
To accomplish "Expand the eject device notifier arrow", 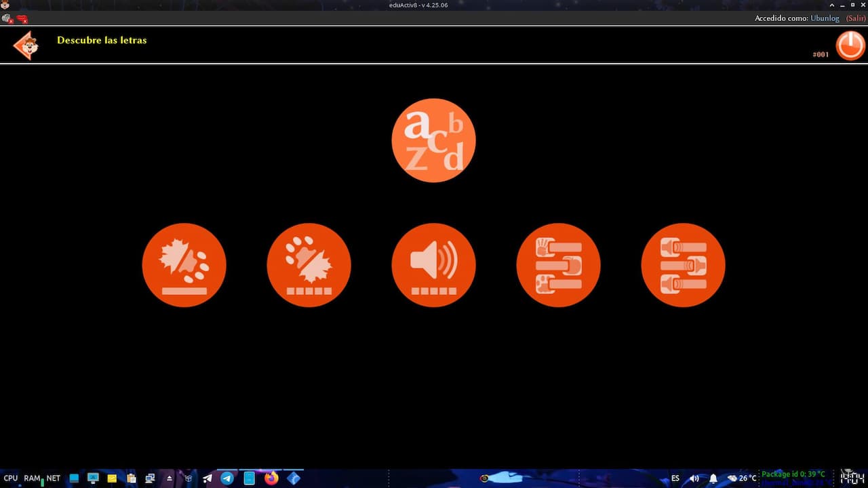I will tap(170, 479).
